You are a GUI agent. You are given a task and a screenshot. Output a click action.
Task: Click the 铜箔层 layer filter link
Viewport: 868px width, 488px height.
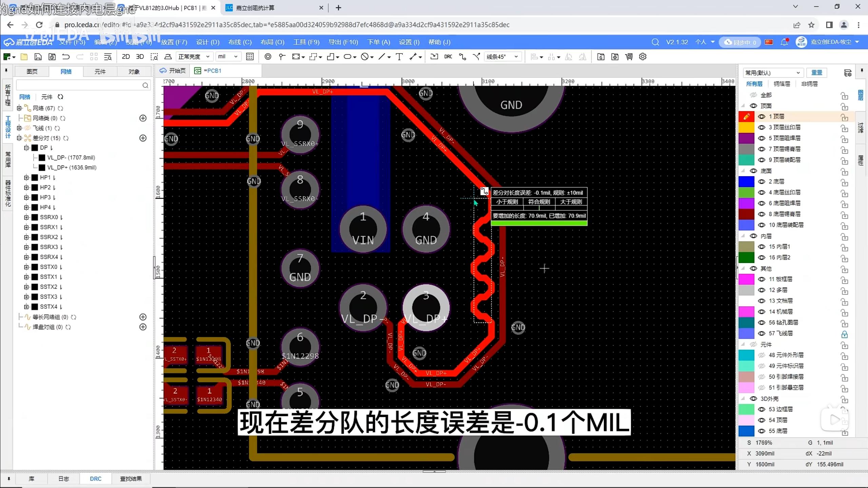pyautogui.click(x=782, y=84)
